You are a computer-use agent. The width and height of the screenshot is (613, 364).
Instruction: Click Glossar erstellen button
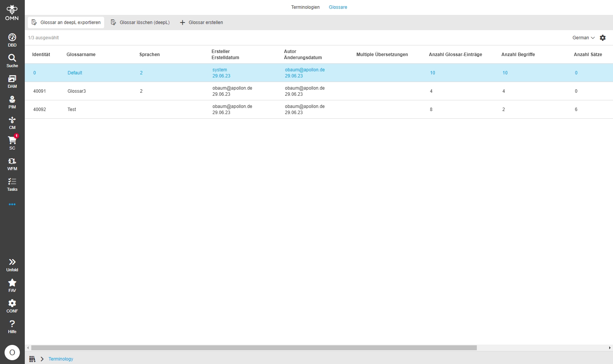[201, 23]
